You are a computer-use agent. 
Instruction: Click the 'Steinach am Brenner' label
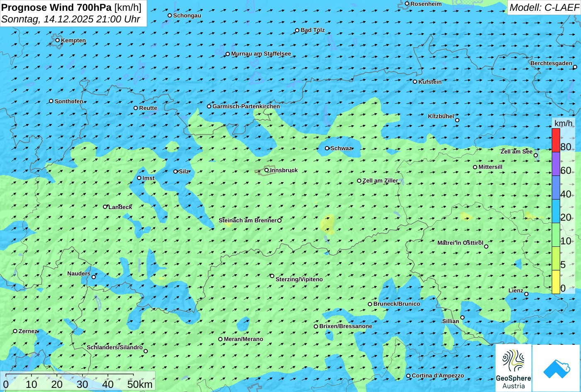248,220
